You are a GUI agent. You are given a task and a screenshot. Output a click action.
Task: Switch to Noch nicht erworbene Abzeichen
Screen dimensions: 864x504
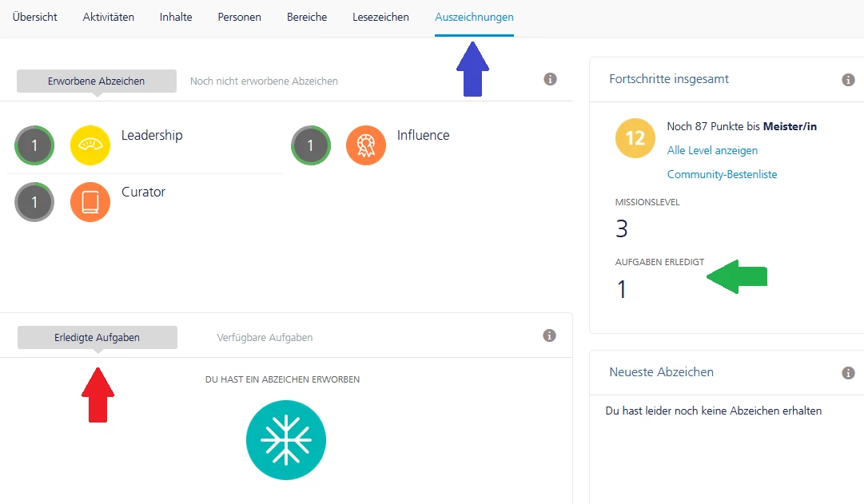(x=264, y=81)
